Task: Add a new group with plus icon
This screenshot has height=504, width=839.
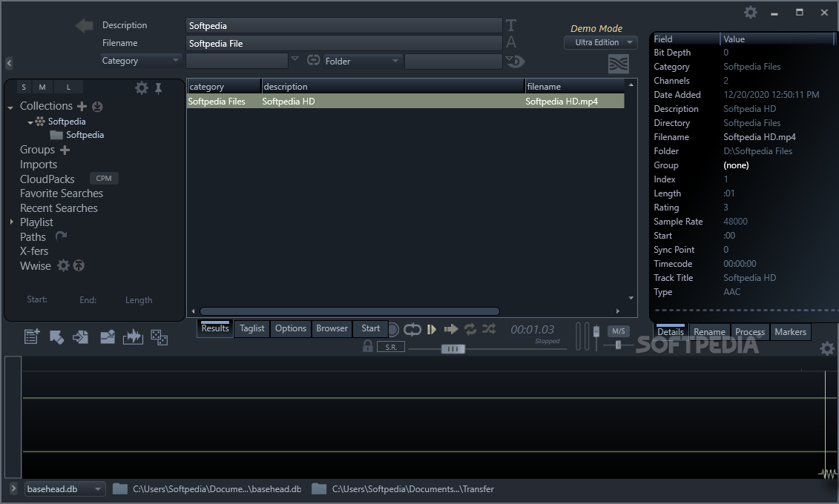Action: [65, 150]
